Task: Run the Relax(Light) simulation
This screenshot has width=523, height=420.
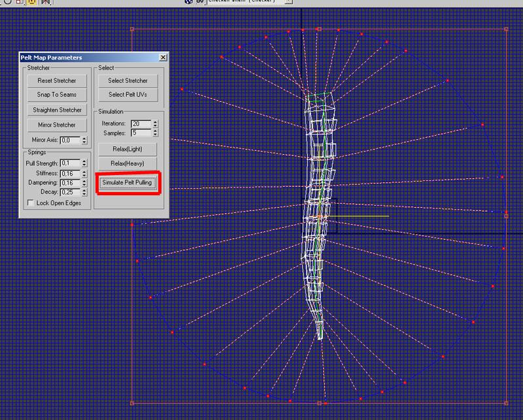Action: [127, 149]
